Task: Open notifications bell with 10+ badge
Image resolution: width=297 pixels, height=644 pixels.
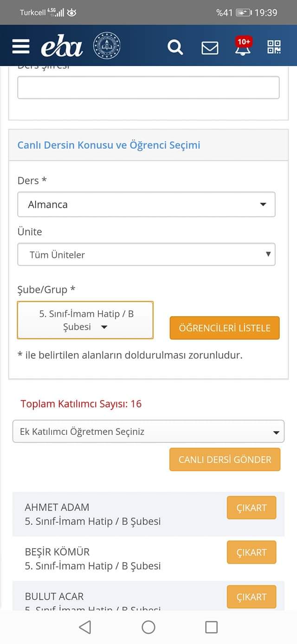Action: click(x=243, y=46)
